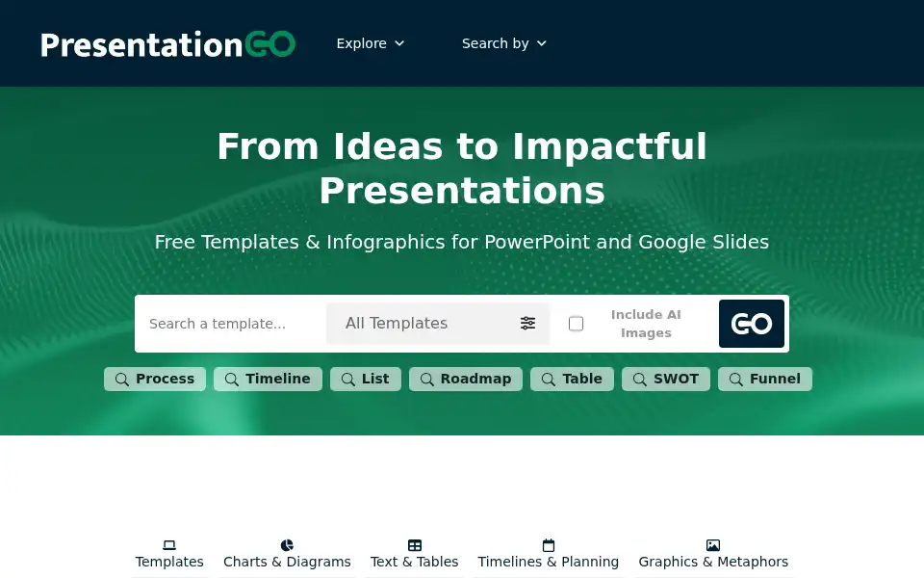924x578 pixels.
Task: Search for Table templates
Action: pos(572,379)
